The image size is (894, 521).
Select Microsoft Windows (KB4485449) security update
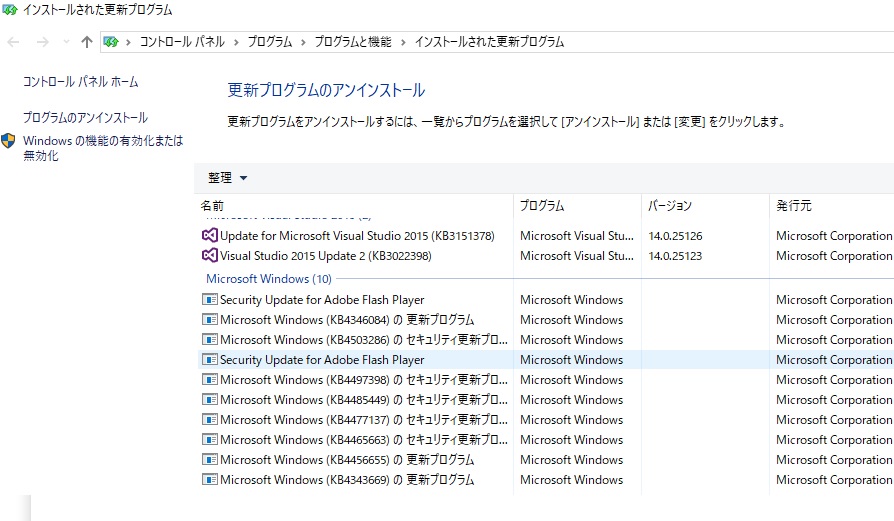point(364,399)
